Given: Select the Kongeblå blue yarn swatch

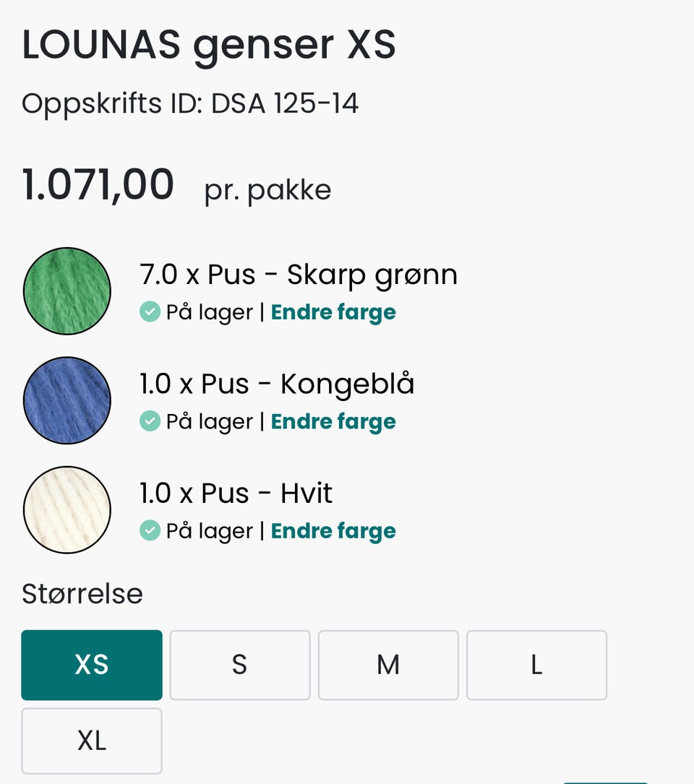Looking at the screenshot, I should (x=67, y=400).
